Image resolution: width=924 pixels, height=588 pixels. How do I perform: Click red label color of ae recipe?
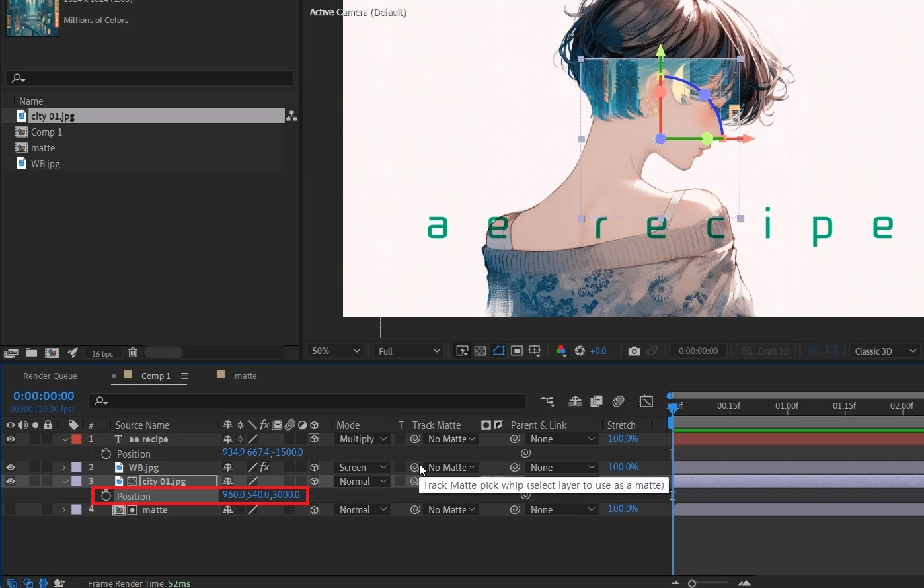[x=77, y=439]
